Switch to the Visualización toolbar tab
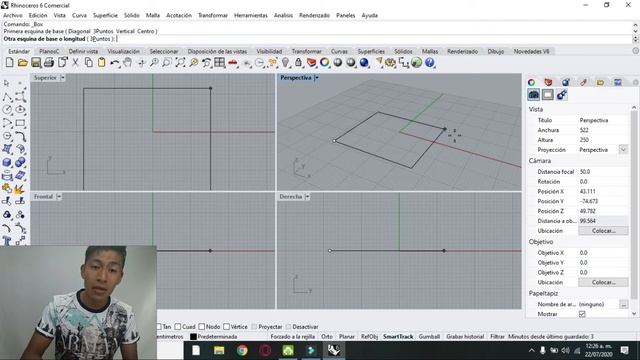The image size is (640, 360). point(123,51)
